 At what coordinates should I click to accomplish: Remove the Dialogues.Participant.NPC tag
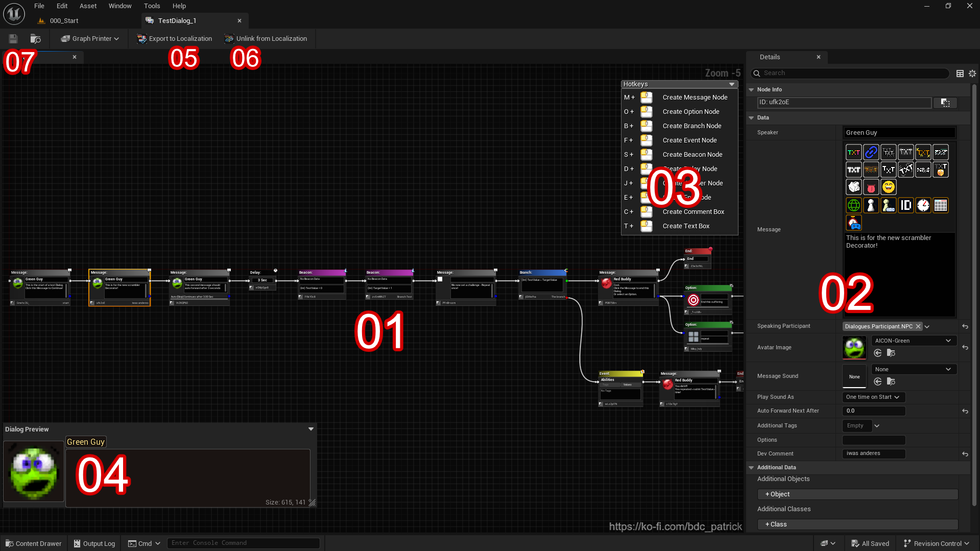click(918, 326)
